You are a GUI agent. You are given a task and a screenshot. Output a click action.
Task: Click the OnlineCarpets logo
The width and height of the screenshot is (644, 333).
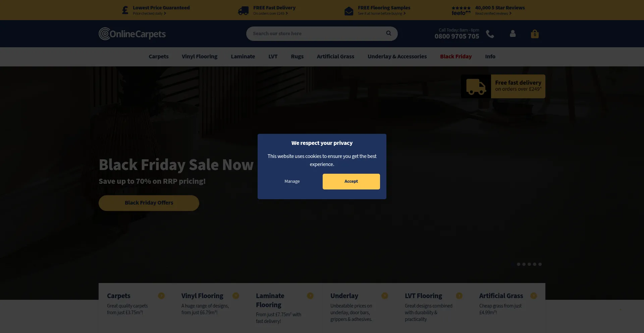click(x=132, y=34)
